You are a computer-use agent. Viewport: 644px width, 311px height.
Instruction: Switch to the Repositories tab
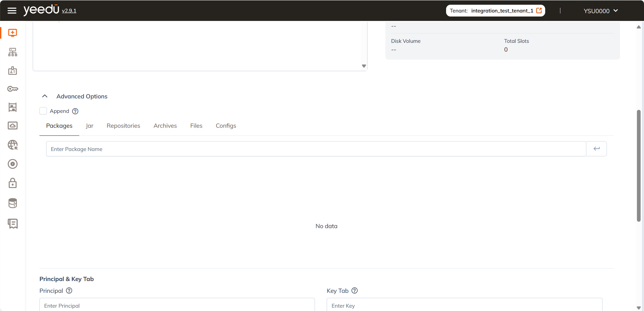(x=123, y=125)
